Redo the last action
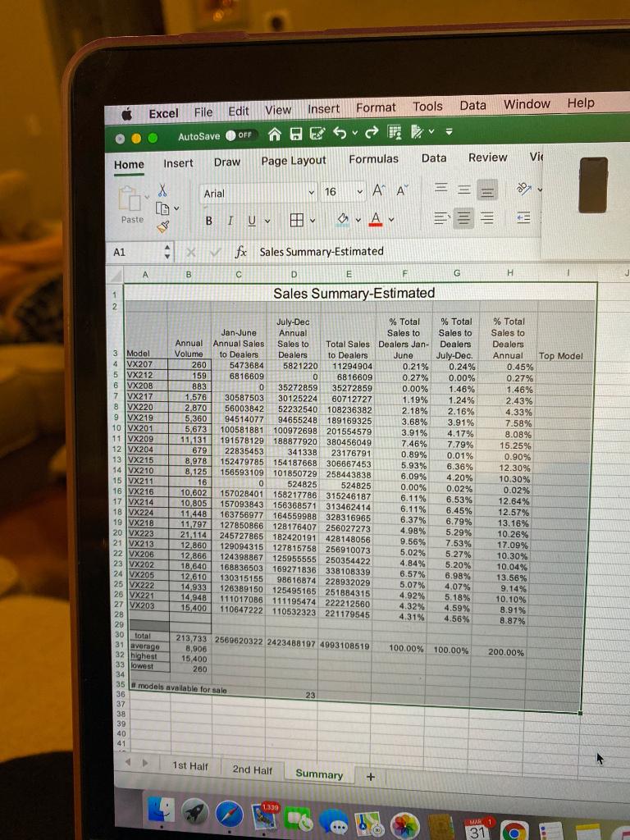The image size is (630, 840). click(372, 132)
